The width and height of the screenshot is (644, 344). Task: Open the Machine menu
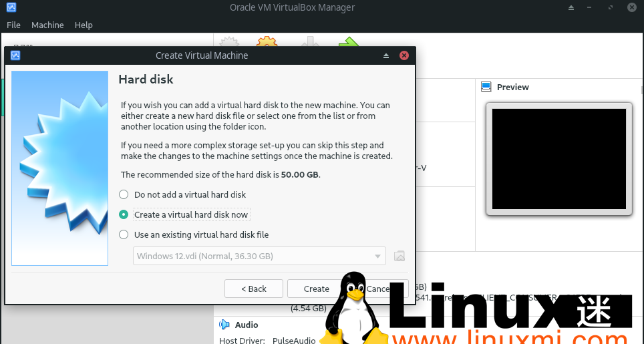(x=47, y=25)
